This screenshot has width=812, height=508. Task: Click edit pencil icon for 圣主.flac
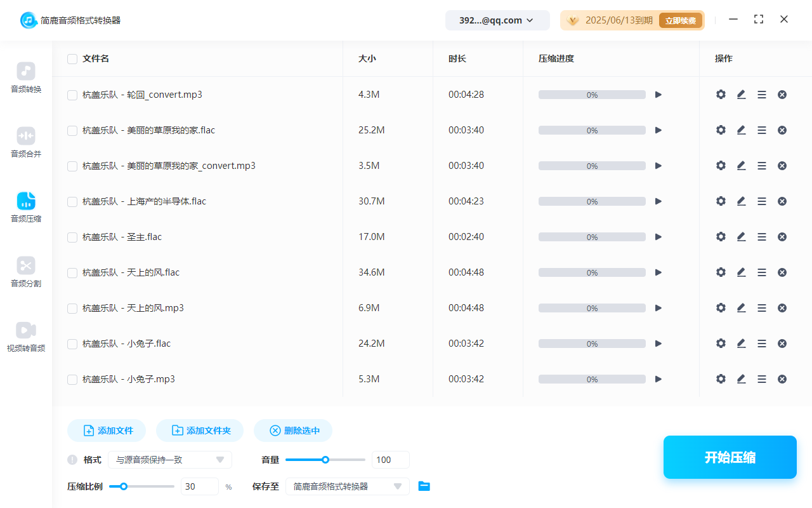coord(741,237)
